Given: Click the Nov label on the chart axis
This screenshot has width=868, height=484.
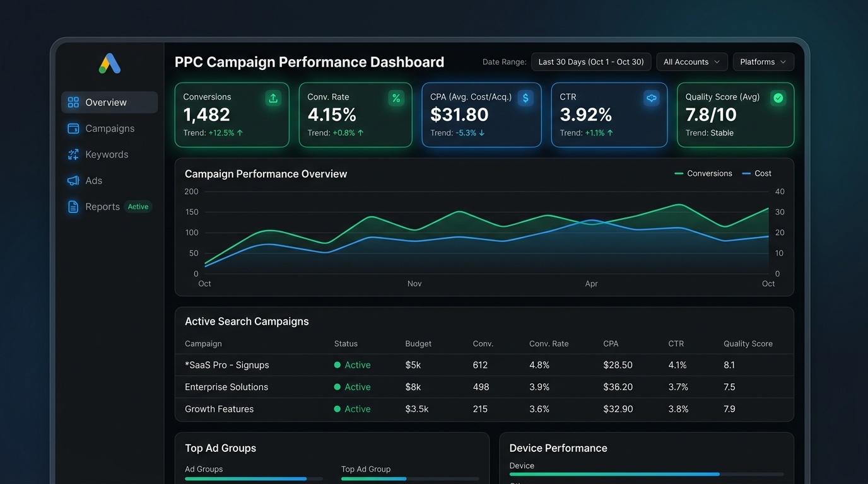Looking at the screenshot, I should pos(414,284).
